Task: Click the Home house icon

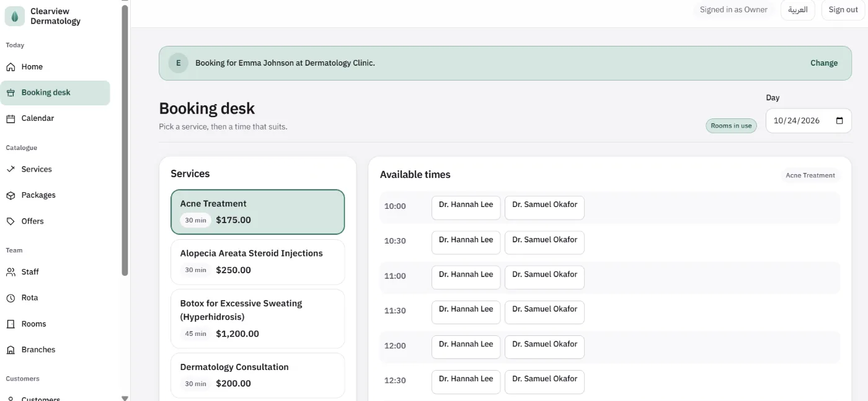Action: [11, 67]
